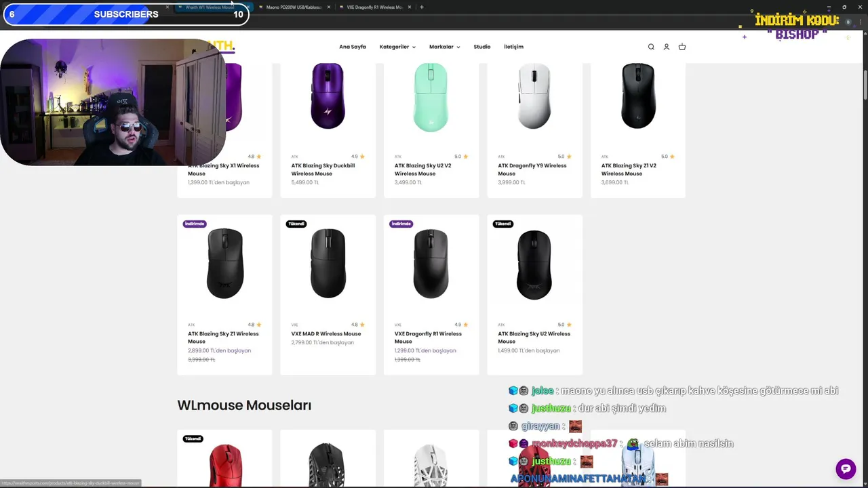Select the white Dragonfly Y9 mouse image

[534, 96]
